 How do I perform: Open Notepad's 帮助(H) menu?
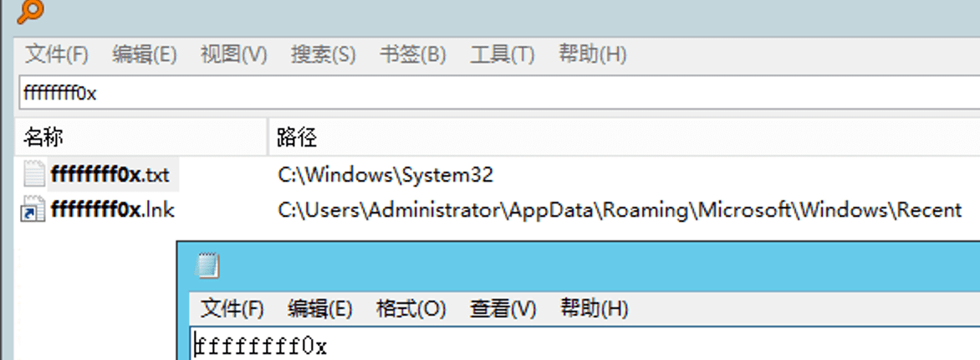[x=594, y=308]
